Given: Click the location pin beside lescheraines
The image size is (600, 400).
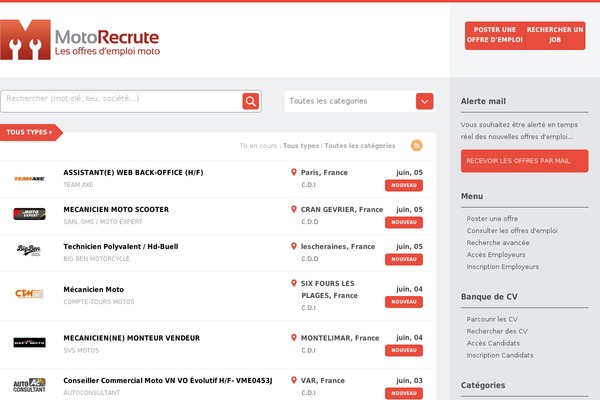Looking at the screenshot, I should point(294,246).
